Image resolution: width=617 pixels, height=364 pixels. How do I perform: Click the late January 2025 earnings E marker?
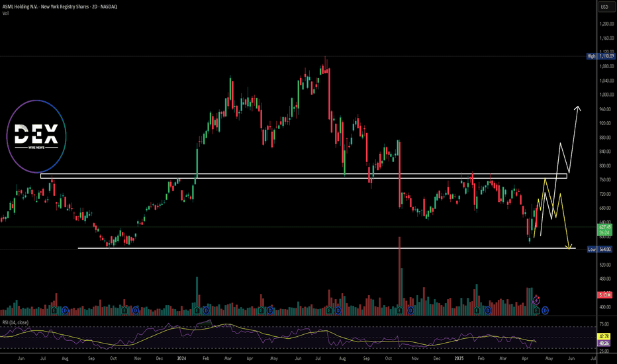coord(477,310)
